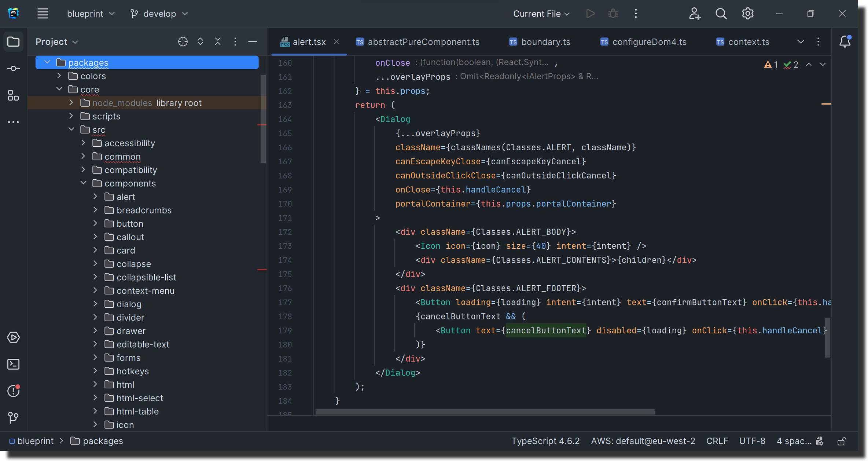Open the Structure tool window icon
Image resolution: width=868 pixels, height=461 pixels.
point(13,95)
